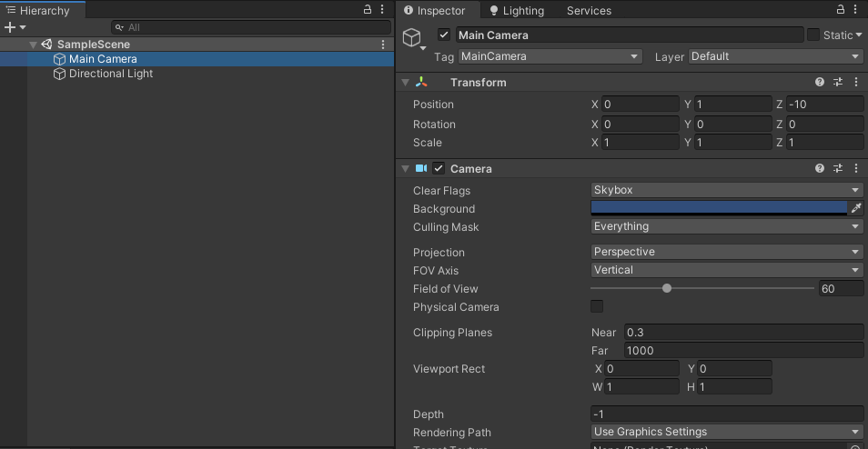Screen dimensions: 868x449
Task: Click the Viewport Rect H field
Action: 734,386
